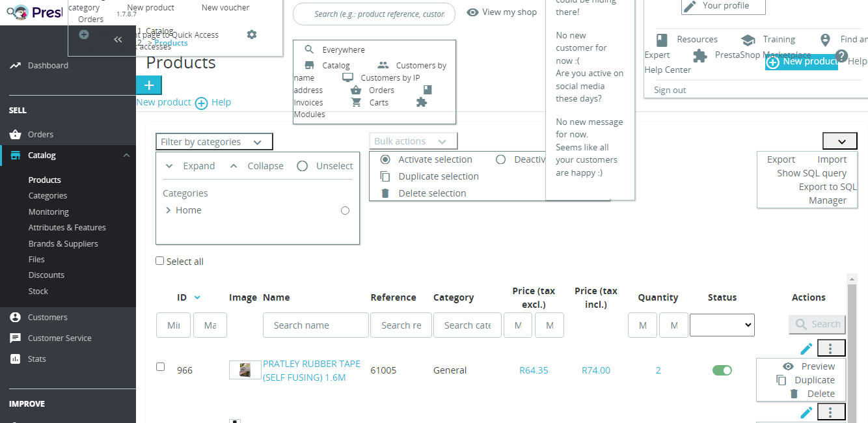Toggle status switch for Pratley Rubber Tape
868x423 pixels.
[722, 370]
